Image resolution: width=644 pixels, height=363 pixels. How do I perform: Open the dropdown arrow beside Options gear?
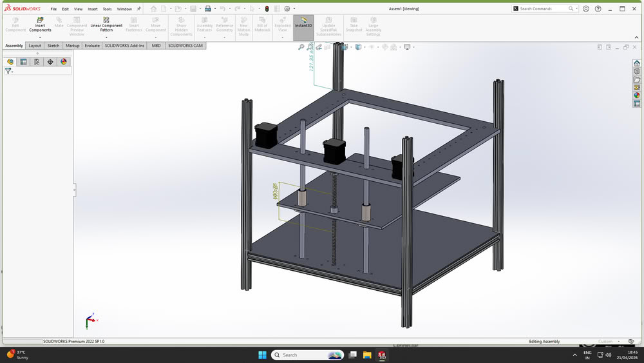click(294, 8)
